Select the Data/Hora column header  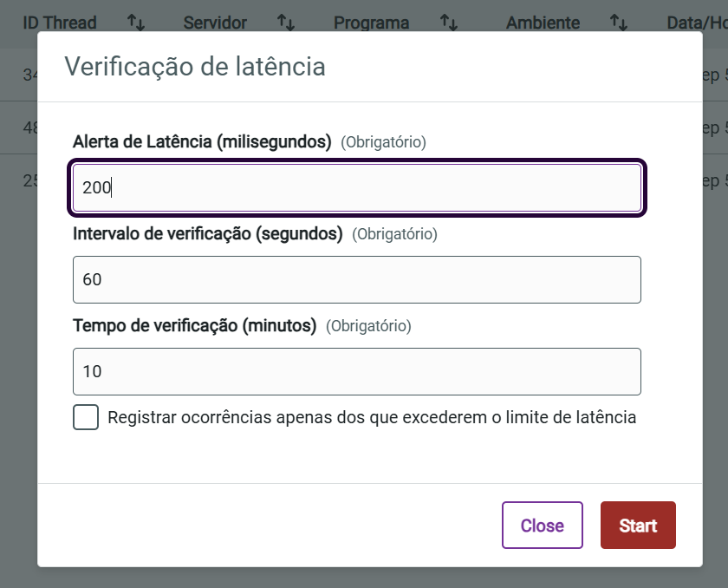pyautogui.click(x=696, y=23)
